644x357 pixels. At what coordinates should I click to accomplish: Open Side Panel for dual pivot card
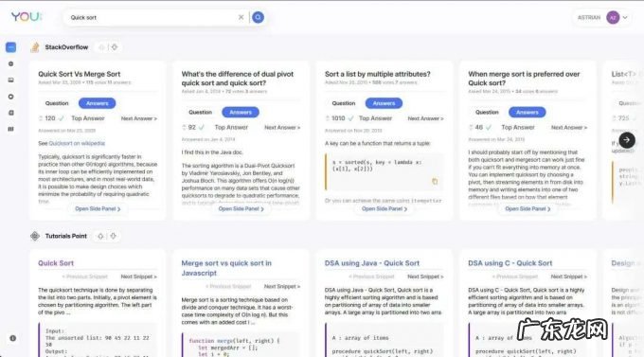coord(241,208)
